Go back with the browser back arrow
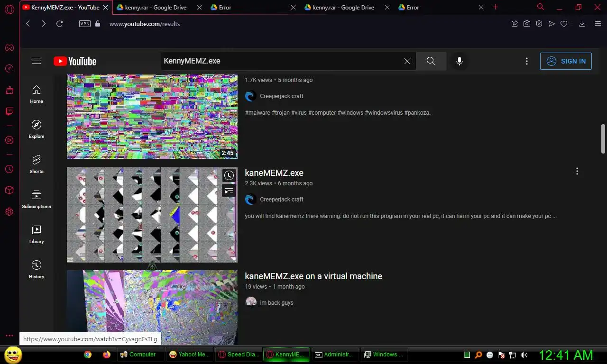Screen dimensions: 607x364 28,24
